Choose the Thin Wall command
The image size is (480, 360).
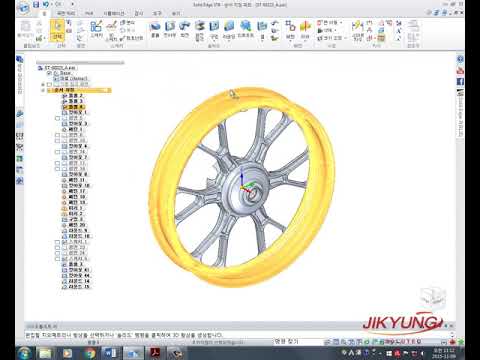coord(262,29)
